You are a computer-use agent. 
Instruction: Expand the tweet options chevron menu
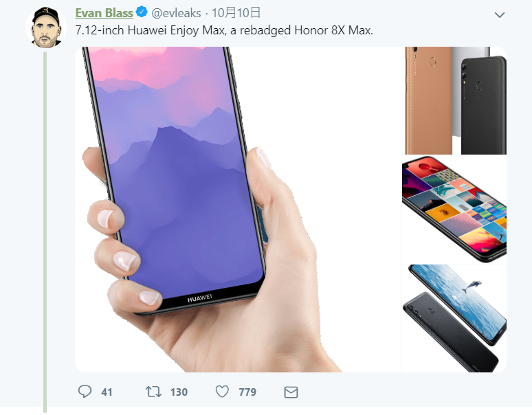(x=500, y=14)
